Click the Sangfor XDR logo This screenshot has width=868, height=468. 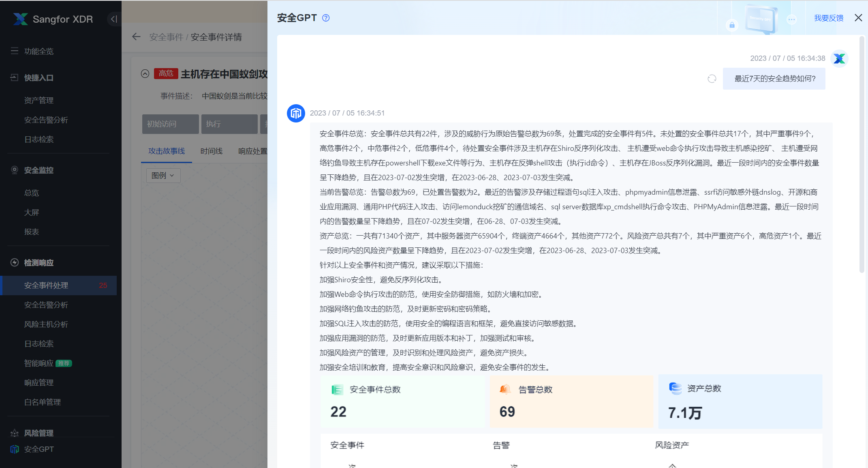tap(52, 19)
